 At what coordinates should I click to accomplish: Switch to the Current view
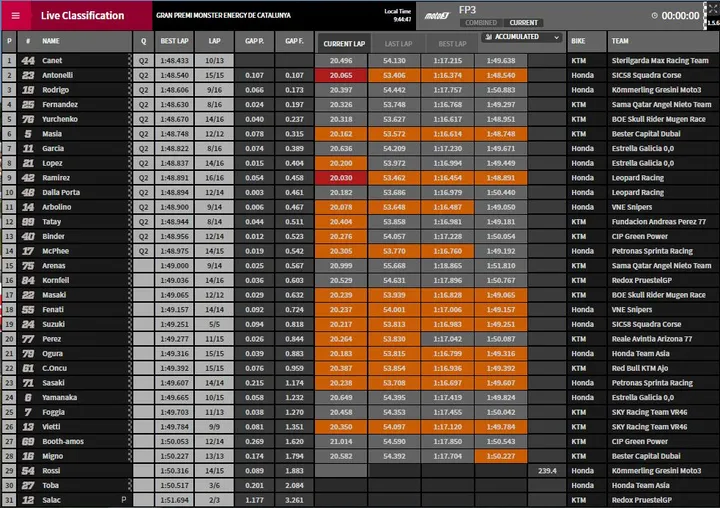pyautogui.click(x=523, y=23)
